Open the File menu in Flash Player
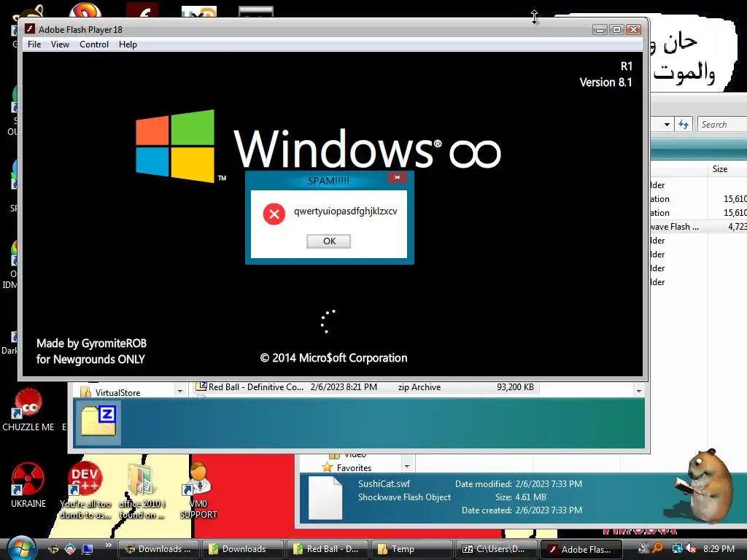 point(34,44)
